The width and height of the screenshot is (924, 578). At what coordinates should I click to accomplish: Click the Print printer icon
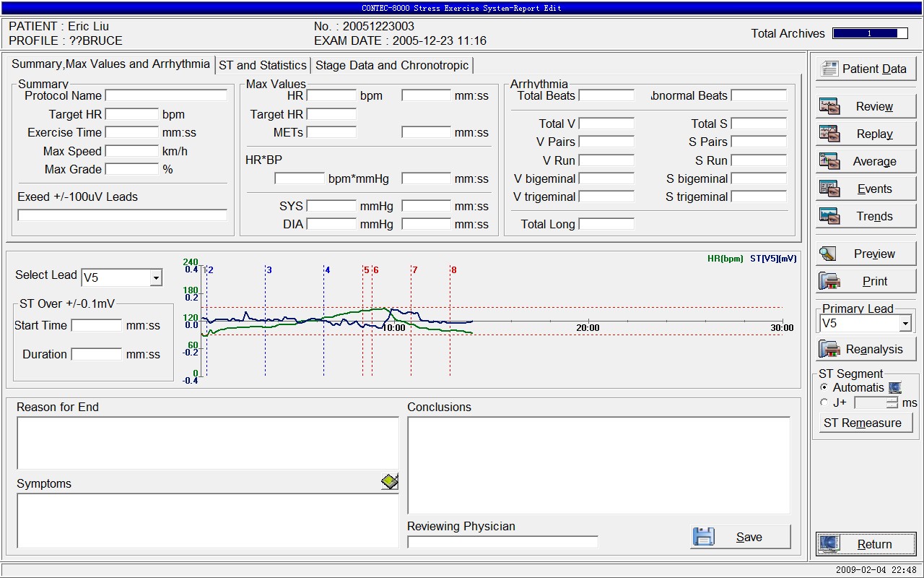829,281
